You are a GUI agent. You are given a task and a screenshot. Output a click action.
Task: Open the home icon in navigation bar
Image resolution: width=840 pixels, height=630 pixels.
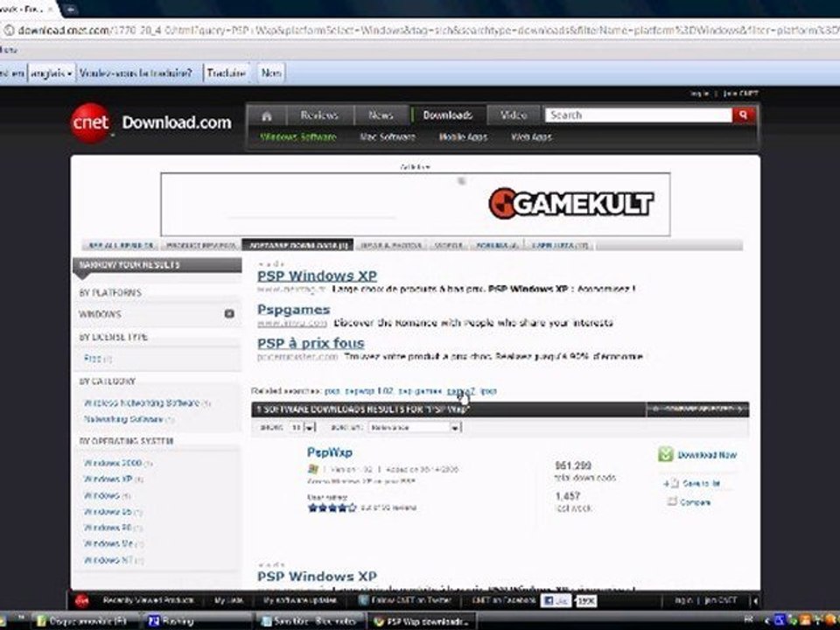(x=267, y=115)
